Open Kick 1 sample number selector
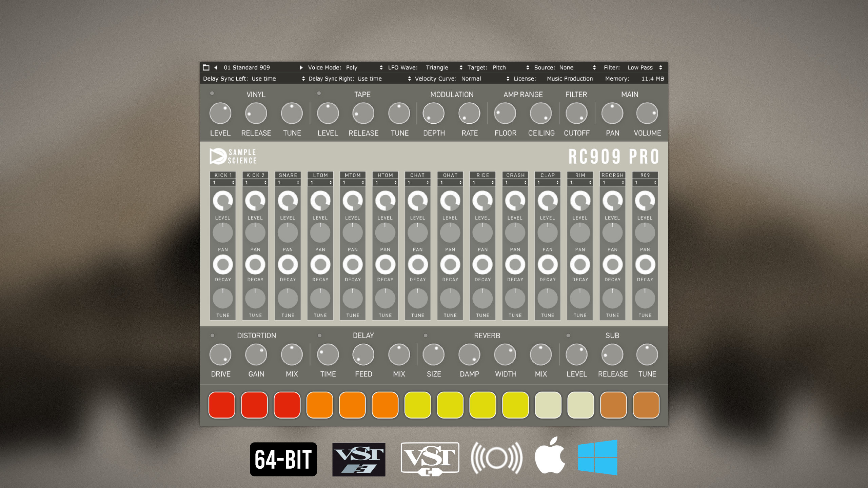The height and width of the screenshot is (488, 868). point(223,183)
